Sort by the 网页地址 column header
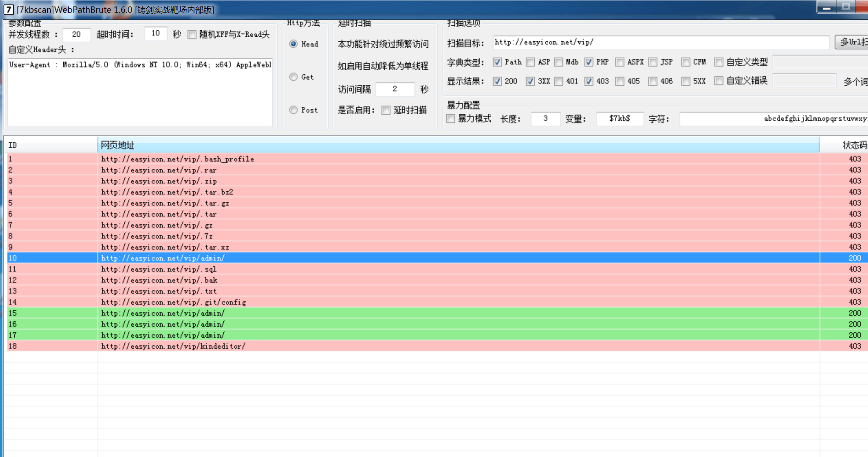 pyautogui.click(x=458, y=145)
